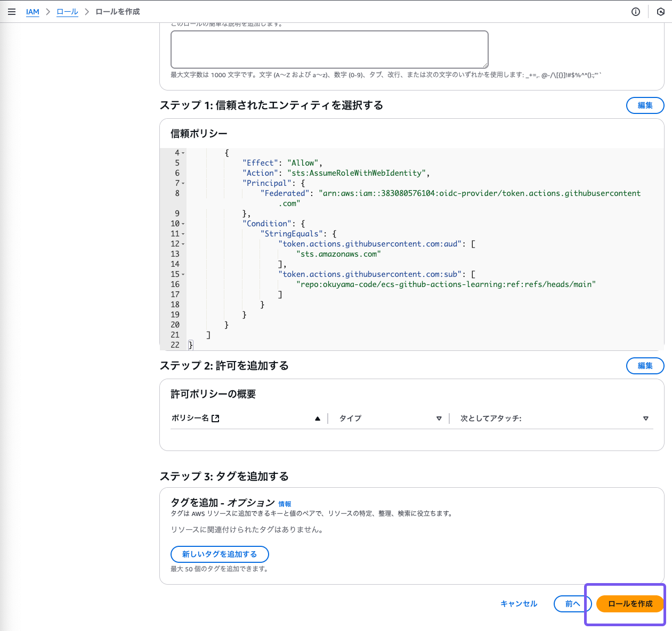672x631 pixels.
Task: Click the resize handle of description textarea
Action: (485, 65)
